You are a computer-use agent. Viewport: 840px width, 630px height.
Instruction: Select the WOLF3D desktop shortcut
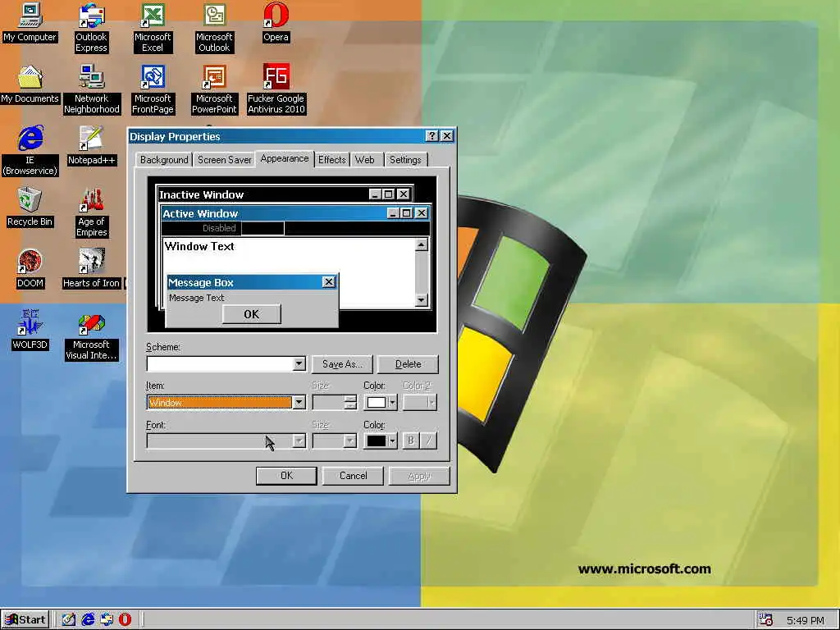tap(30, 331)
